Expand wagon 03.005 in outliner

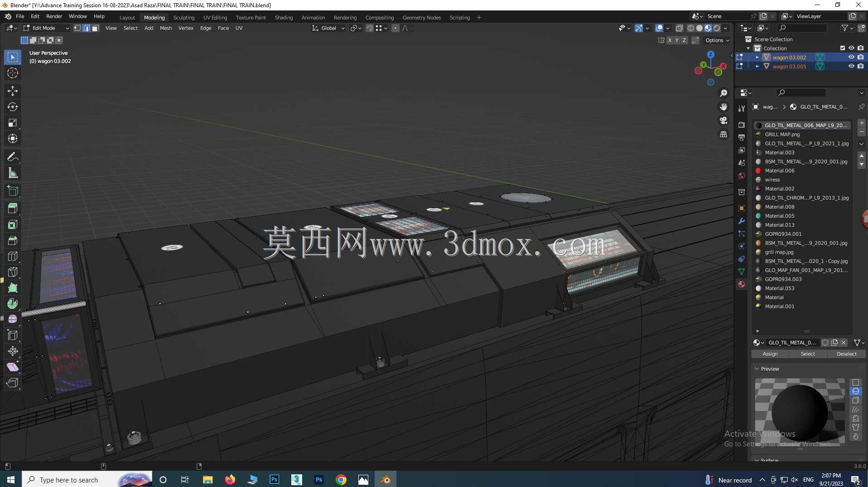coord(757,66)
